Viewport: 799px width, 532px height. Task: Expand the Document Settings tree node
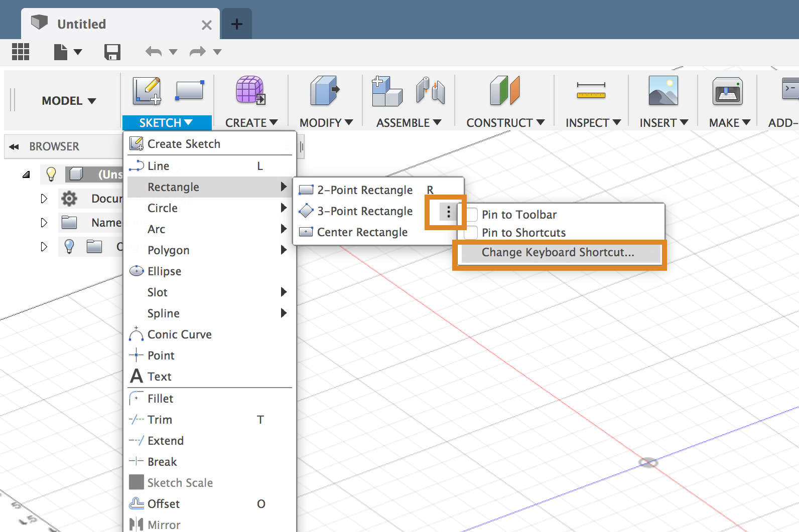tap(44, 199)
